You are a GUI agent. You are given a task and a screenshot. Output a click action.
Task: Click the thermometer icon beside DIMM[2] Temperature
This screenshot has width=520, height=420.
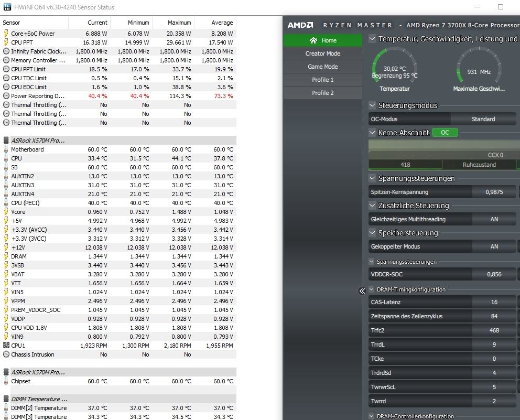pyautogui.click(x=6, y=408)
